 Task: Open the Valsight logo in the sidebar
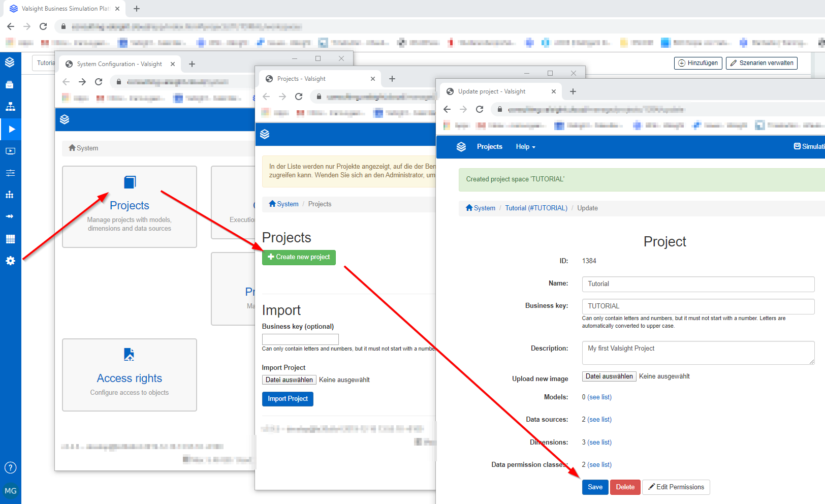click(11, 62)
